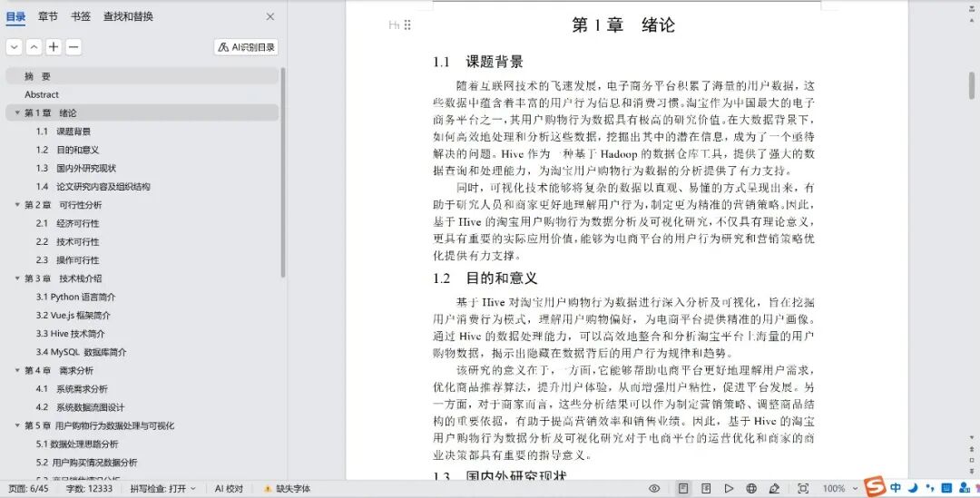Viewport: 980px width, 498px height.
Task: Open the Sogou soft keyboard icon
Action: point(946,487)
